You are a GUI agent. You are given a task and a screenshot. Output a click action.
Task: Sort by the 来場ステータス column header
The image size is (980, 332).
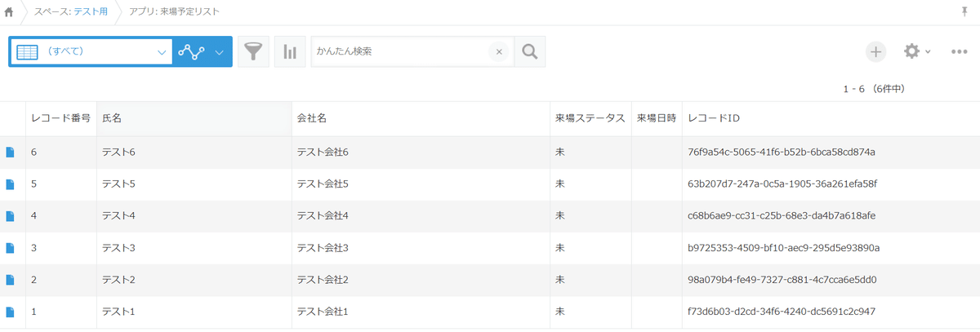pos(590,118)
